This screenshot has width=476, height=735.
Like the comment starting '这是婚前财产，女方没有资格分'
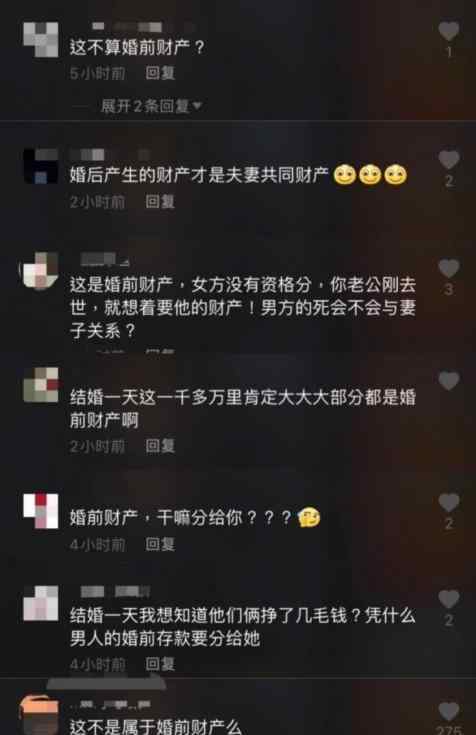click(449, 269)
